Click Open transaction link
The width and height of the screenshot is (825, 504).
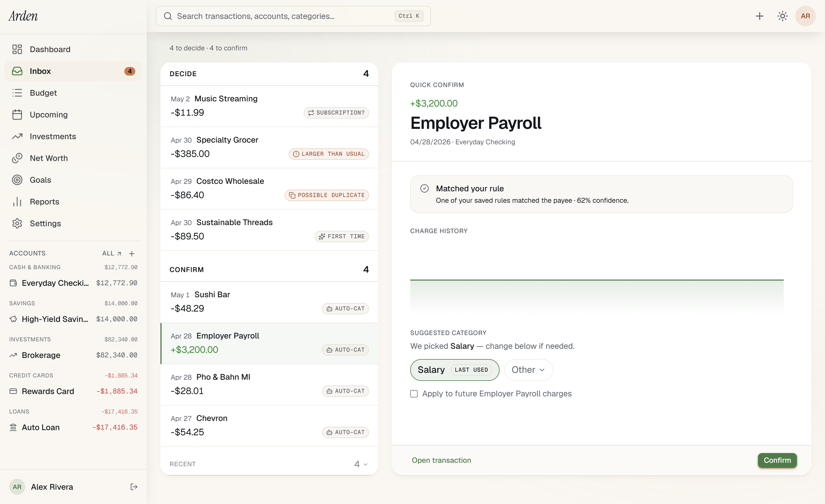click(x=441, y=460)
